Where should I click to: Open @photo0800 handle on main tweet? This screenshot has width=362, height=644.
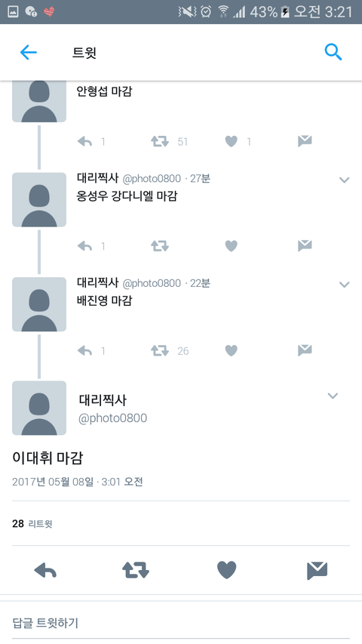click(112, 418)
